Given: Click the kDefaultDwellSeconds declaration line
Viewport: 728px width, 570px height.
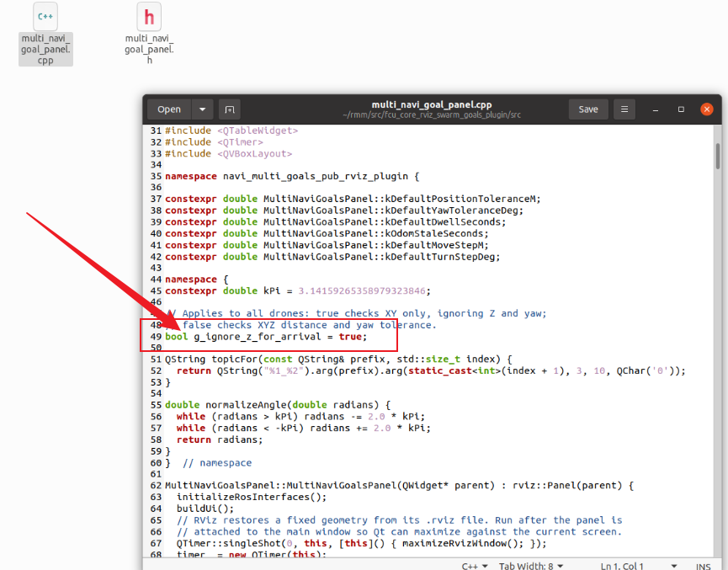Looking at the screenshot, I should [336, 222].
